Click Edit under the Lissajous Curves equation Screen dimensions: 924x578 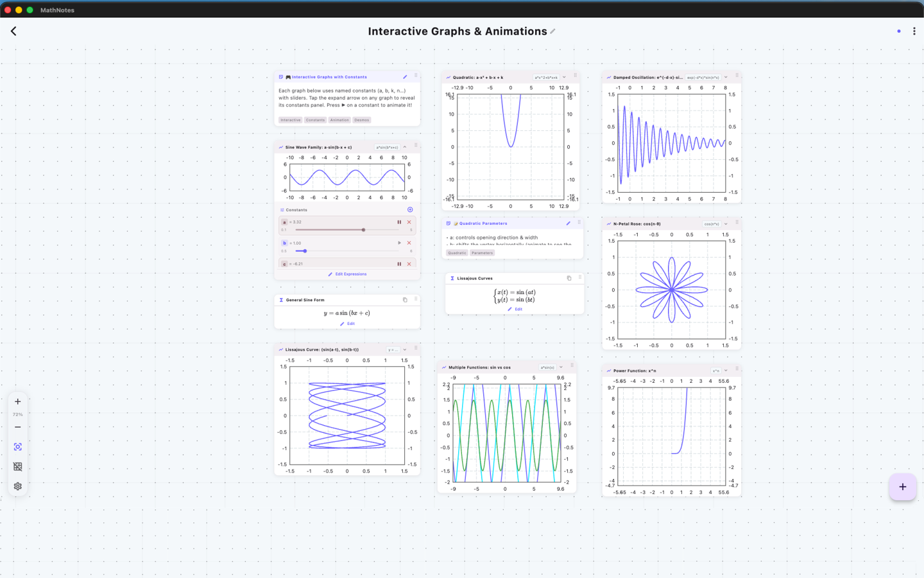tap(515, 309)
